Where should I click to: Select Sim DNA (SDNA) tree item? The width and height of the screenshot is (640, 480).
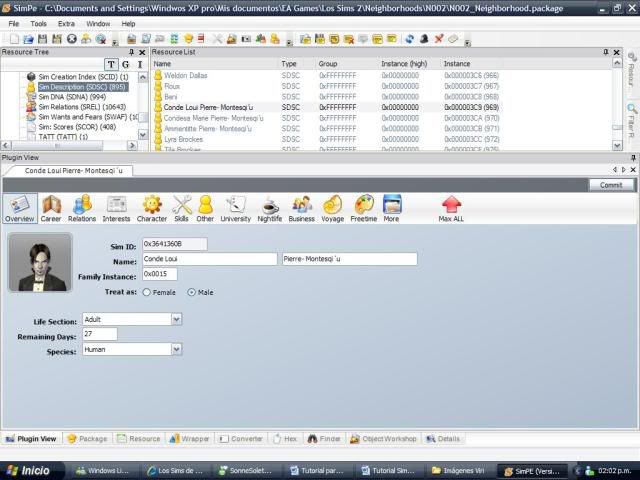click(72, 97)
